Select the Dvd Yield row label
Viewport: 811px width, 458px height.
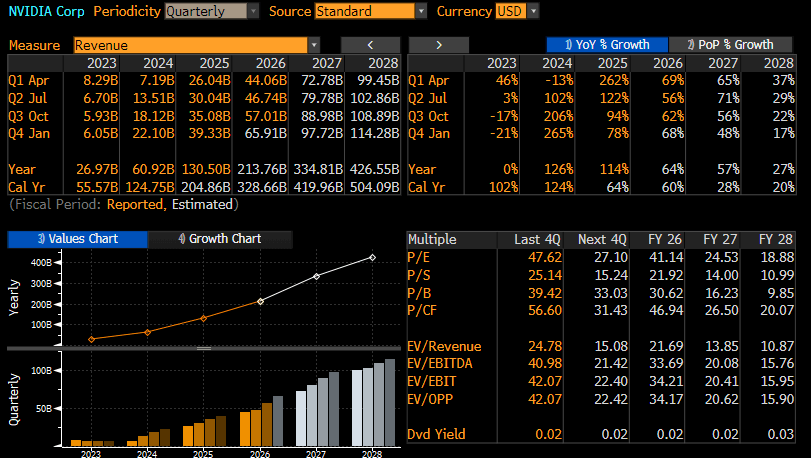[x=437, y=434]
